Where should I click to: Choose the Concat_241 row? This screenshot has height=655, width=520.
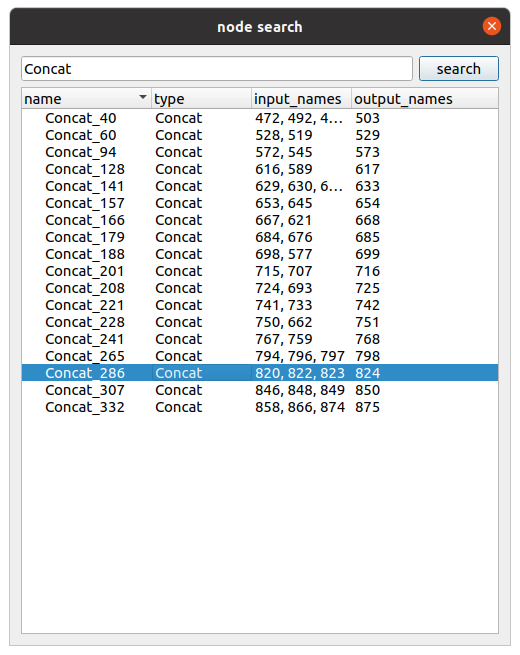click(x=260, y=339)
